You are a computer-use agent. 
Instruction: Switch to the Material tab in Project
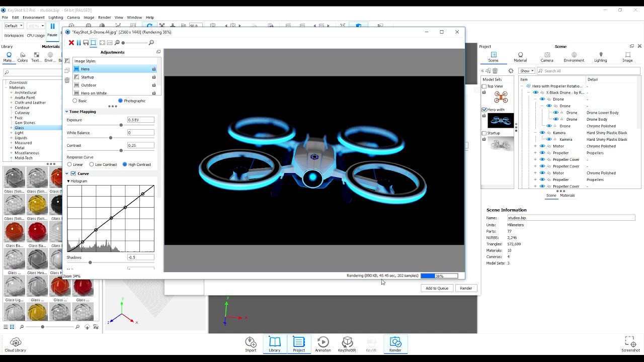(520, 57)
